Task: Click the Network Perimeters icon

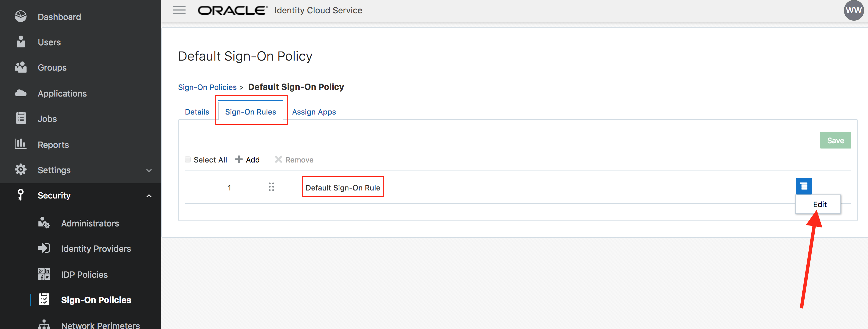Action: (44, 324)
